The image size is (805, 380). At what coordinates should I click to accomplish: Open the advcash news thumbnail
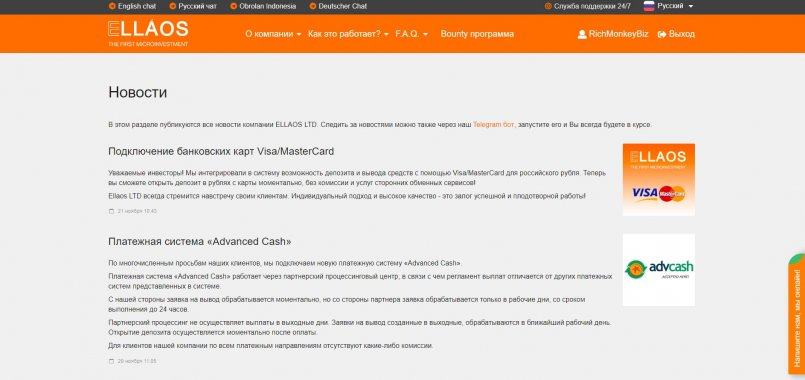tap(659, 270)
